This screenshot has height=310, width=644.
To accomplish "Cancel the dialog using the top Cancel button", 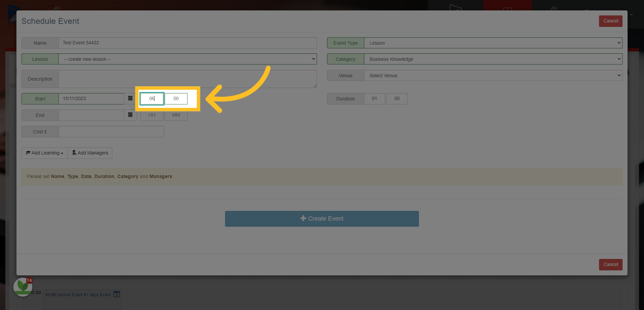I will 611,21.
